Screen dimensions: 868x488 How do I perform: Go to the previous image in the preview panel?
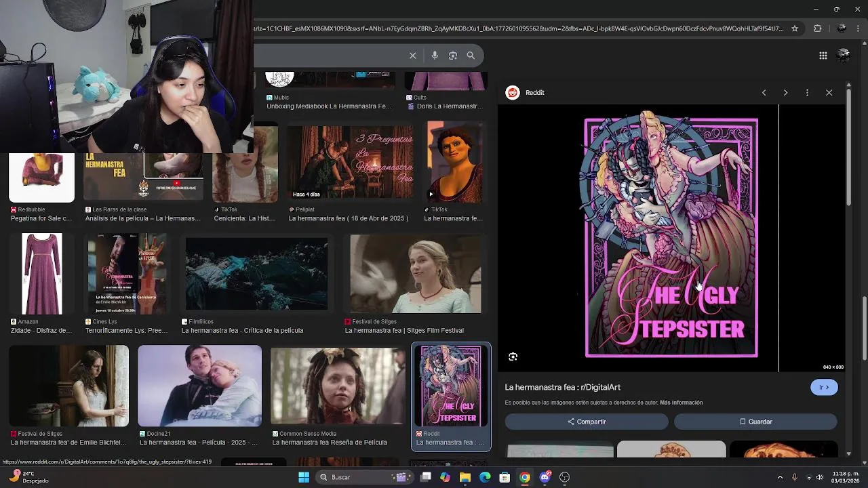point(764,93)
